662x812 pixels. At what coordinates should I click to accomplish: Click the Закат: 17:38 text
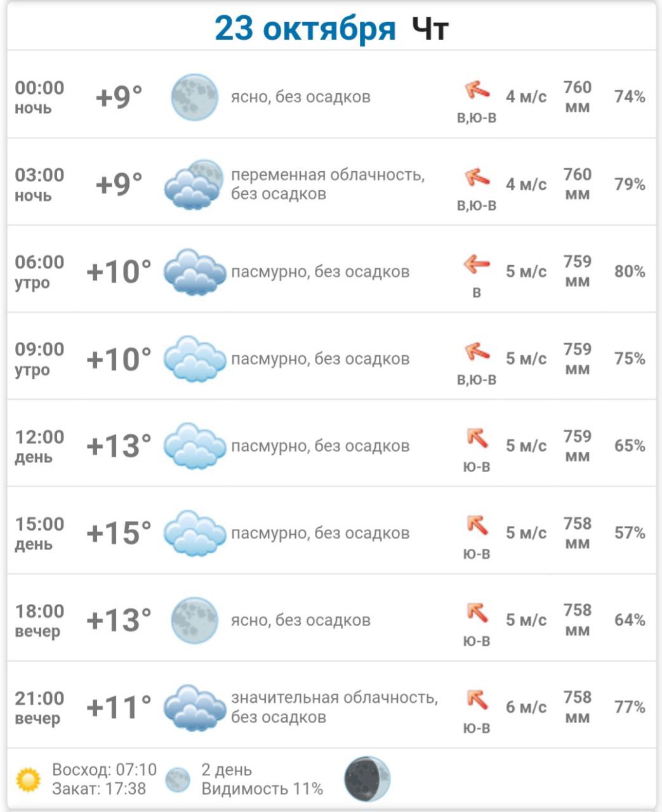[x=99, y=789]
